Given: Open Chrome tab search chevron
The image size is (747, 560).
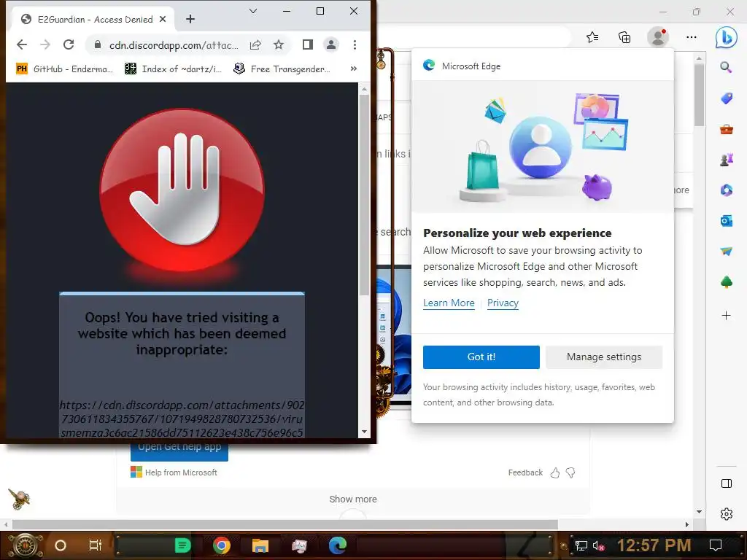Looking at the screenshot, I should click(x=253, y=11).
